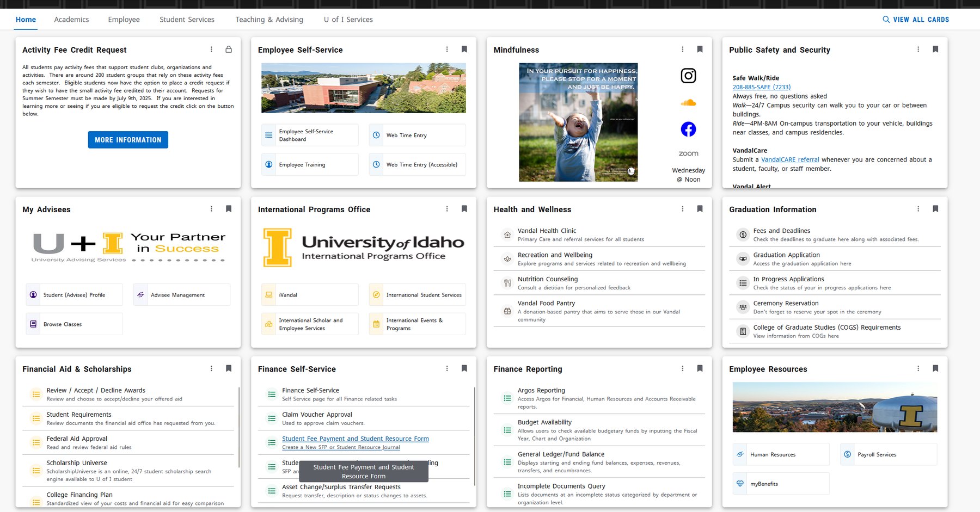The width and height of the screenshot is (980, 512).
Task: Open three-dot menu on Employee Resources card
Action: [918, 368]
